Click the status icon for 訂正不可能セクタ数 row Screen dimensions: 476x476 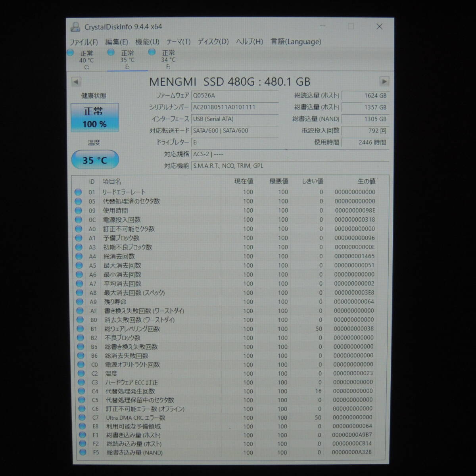pyautogui.click(x=79, y=229)
